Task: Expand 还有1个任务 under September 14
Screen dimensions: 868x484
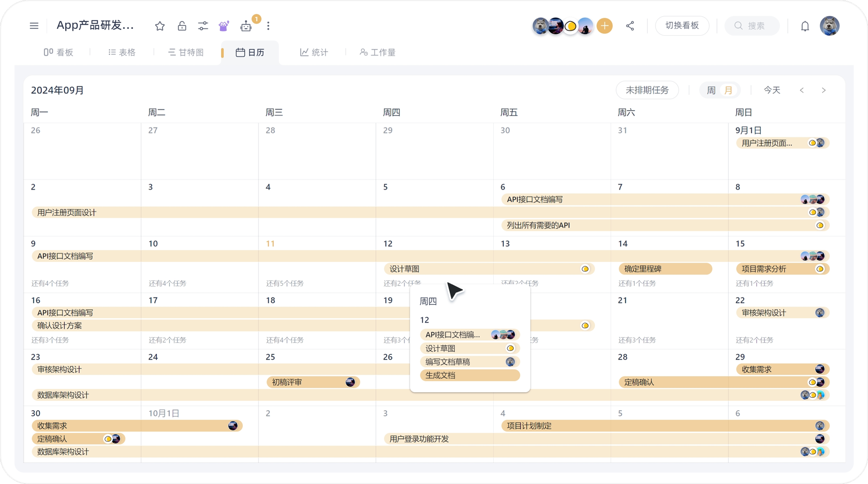Action: (x=637, y=283)
